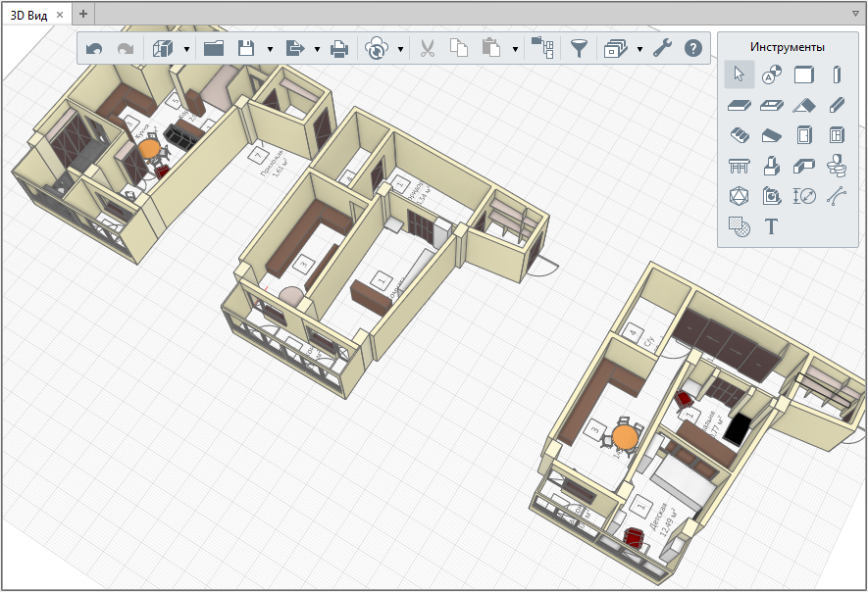Click the Инструменты panel title

[x=788, y=47]
